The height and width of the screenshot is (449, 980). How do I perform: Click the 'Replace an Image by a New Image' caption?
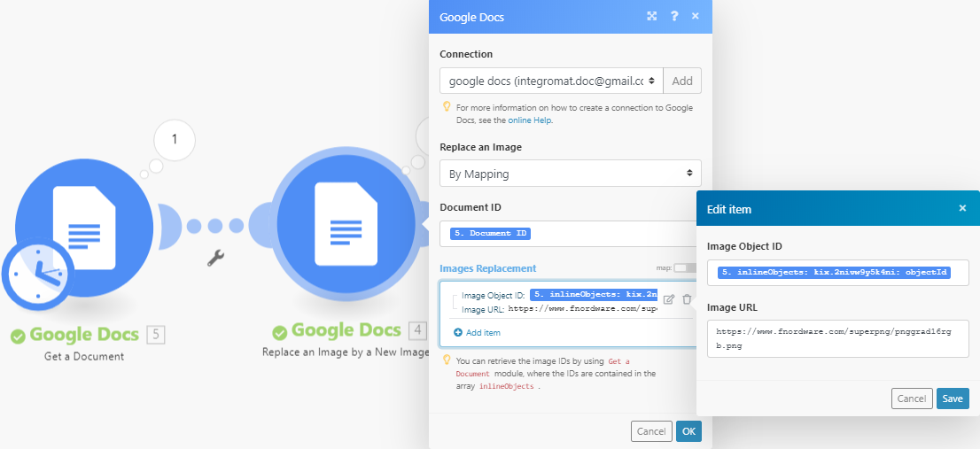(346, 352)
